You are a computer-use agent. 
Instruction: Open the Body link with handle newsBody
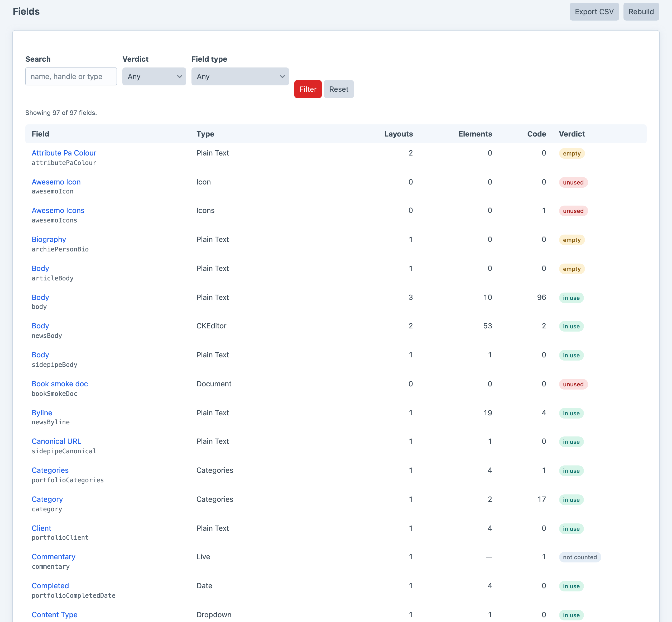pyautogui.click(x=40, y=326)
